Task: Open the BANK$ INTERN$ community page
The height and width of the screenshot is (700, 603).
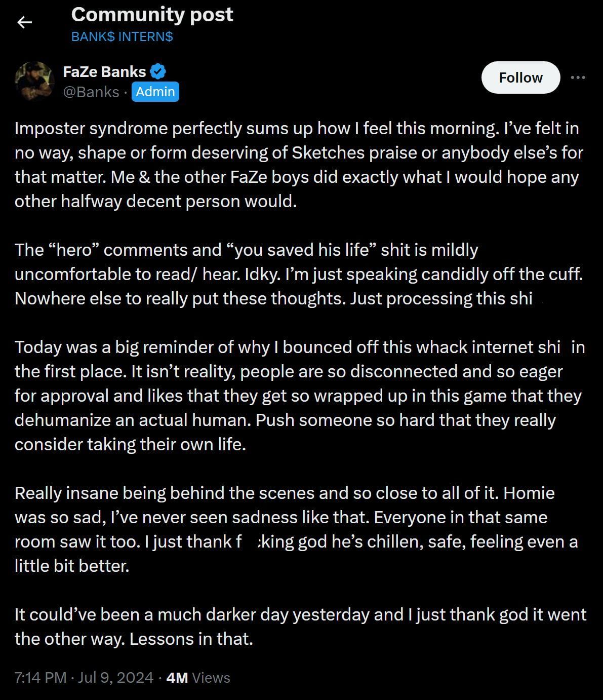Action: 122,36
